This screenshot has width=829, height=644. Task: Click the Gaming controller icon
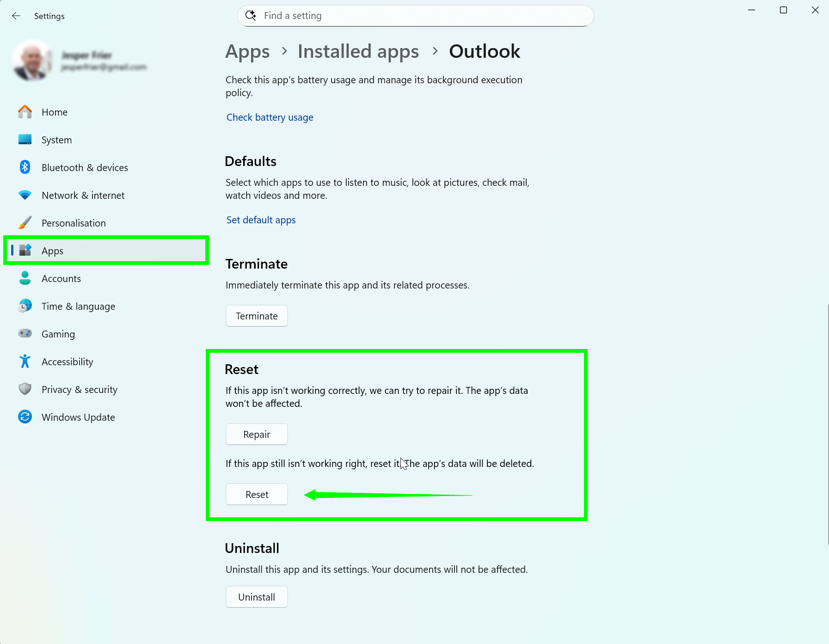pos(25,333)
